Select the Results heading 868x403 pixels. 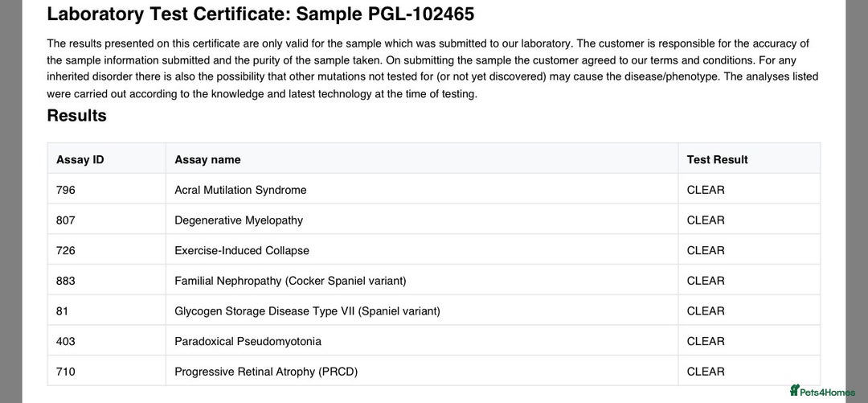pyautogui.click(x=76, y=115)
